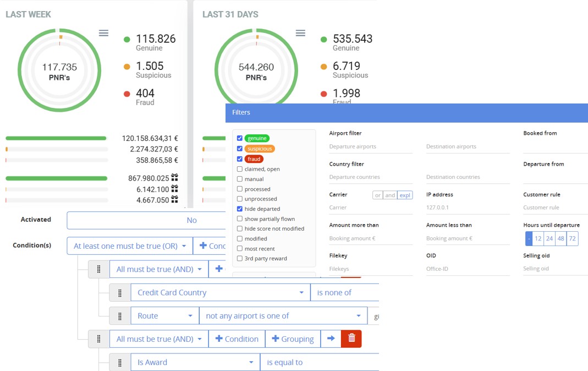Add a Grouping to the second AND group
The image size is (588, 371).
coord(292,339)
